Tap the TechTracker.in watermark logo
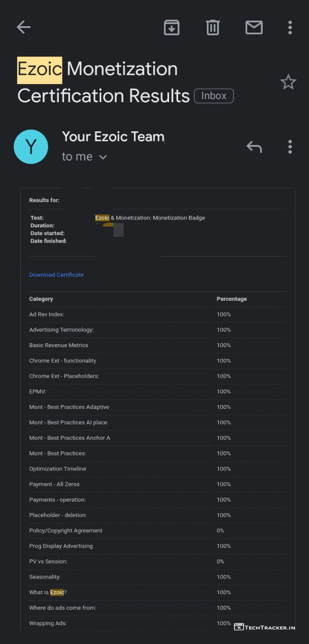The width and height of the screenshot is (309, 644). click(x=265, y=627)
